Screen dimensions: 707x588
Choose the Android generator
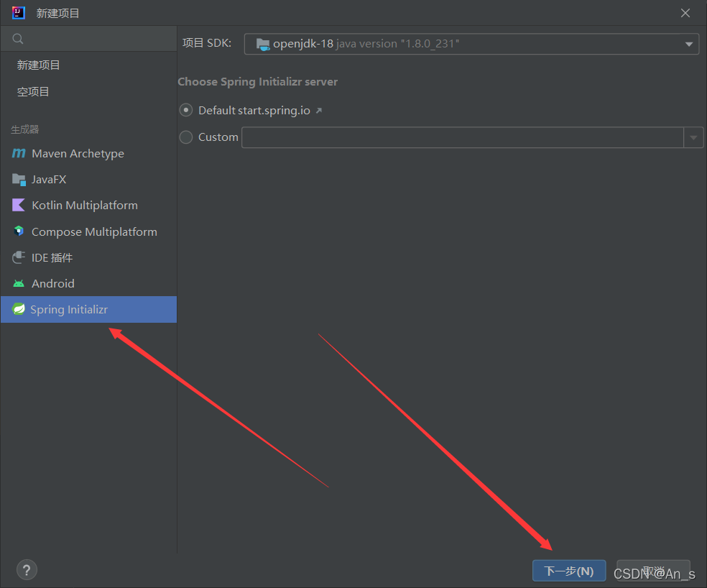(x=89, y=283)
